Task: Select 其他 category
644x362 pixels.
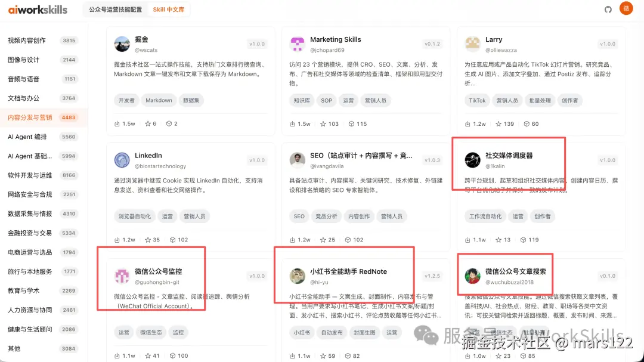Action: (x=43, y=349)
